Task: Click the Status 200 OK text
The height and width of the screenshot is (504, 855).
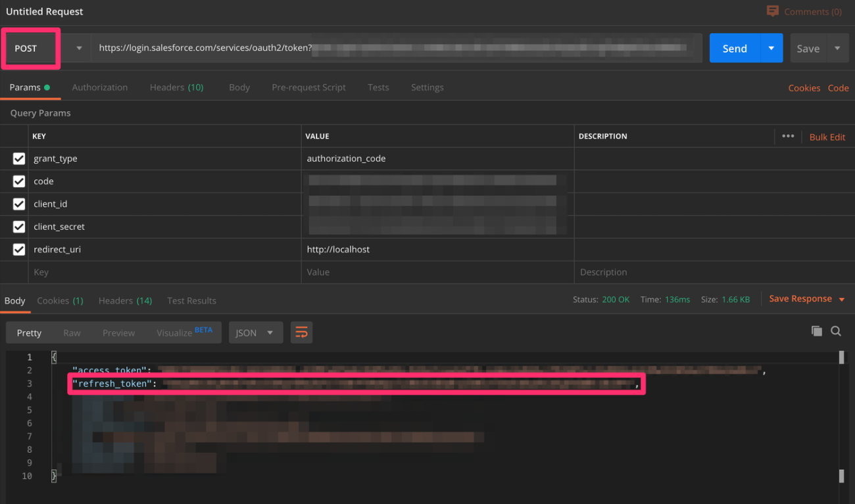Action: pyautogui.click(x=600, y=299)
